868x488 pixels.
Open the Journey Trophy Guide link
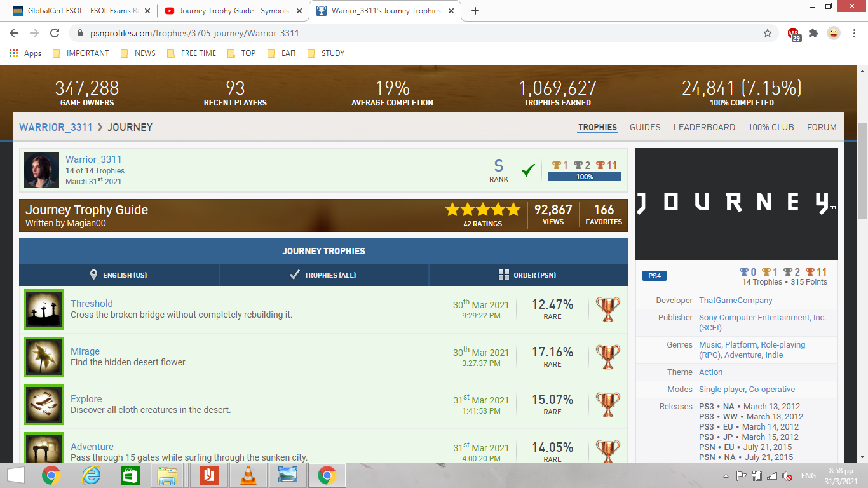pyautogui.click(x=86, y=210)
